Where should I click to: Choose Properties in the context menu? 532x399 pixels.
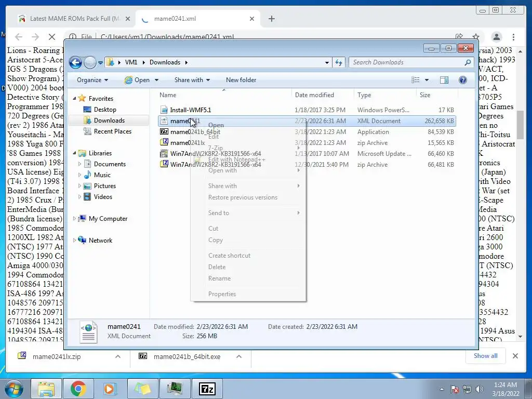pyautogui.click(x=248, y=294)
